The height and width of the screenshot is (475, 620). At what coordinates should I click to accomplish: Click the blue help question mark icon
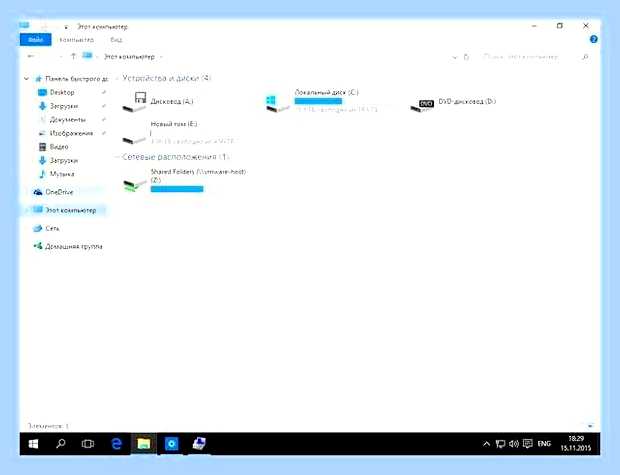click(594, 39)
